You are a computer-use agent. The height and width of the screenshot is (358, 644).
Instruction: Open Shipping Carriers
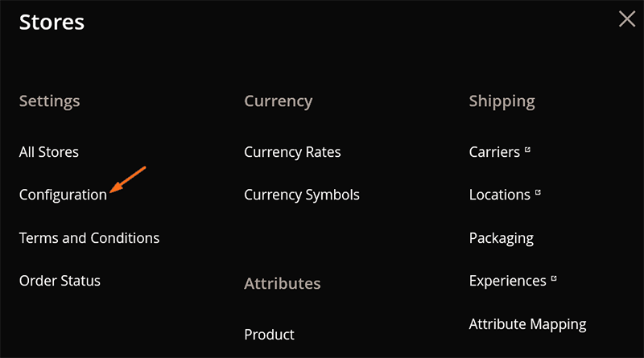coord(494,152)
